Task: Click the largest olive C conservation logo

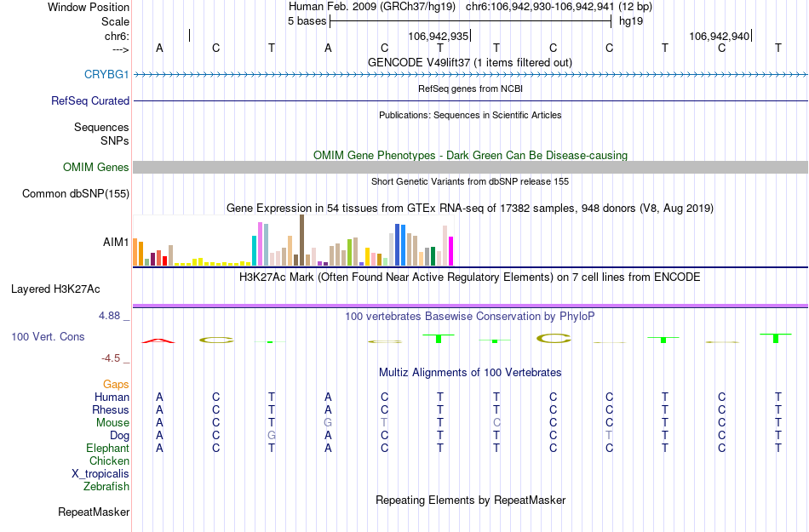Action: [554, 338]
